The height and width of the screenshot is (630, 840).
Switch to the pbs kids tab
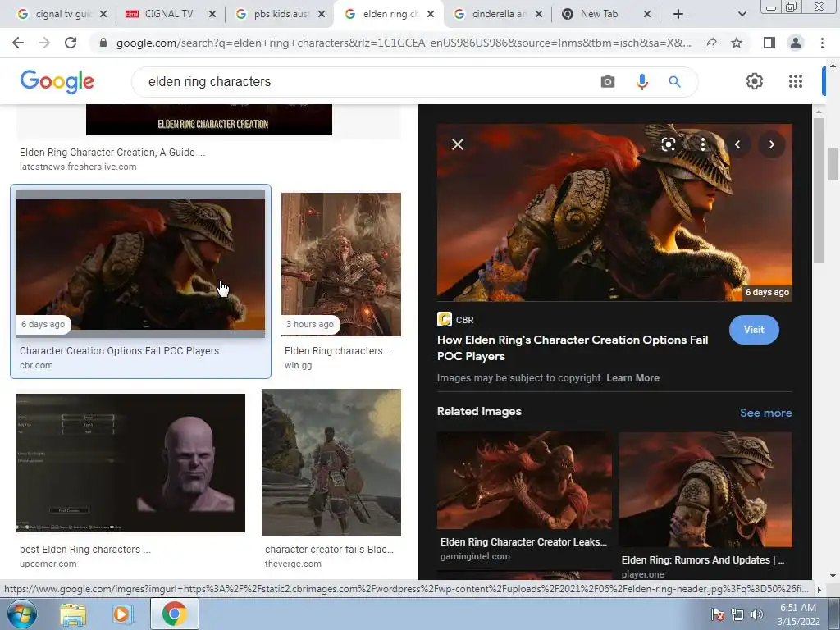(280, 14)
